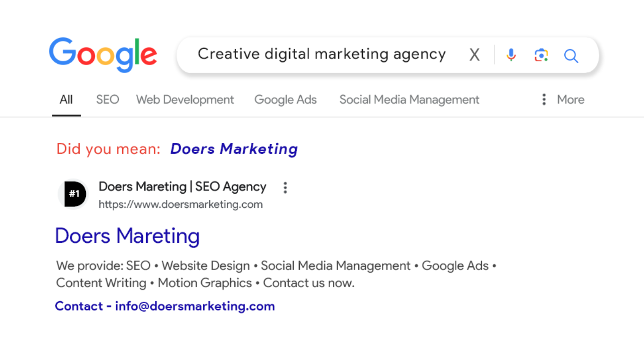Select the Web Development tab

pos(185,99)
